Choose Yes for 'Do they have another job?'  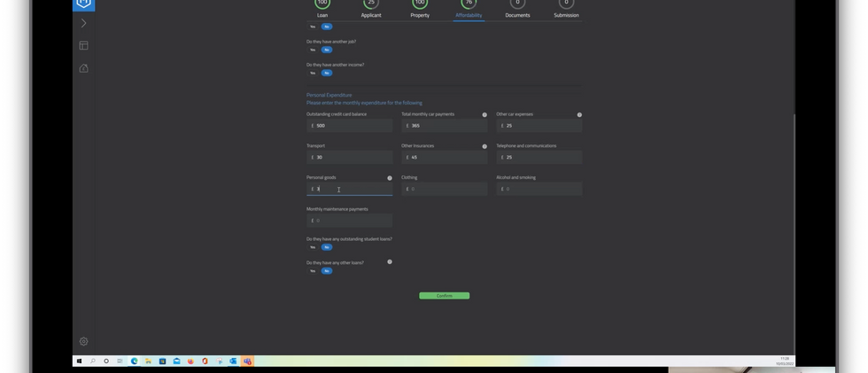(x=313, y=50)
